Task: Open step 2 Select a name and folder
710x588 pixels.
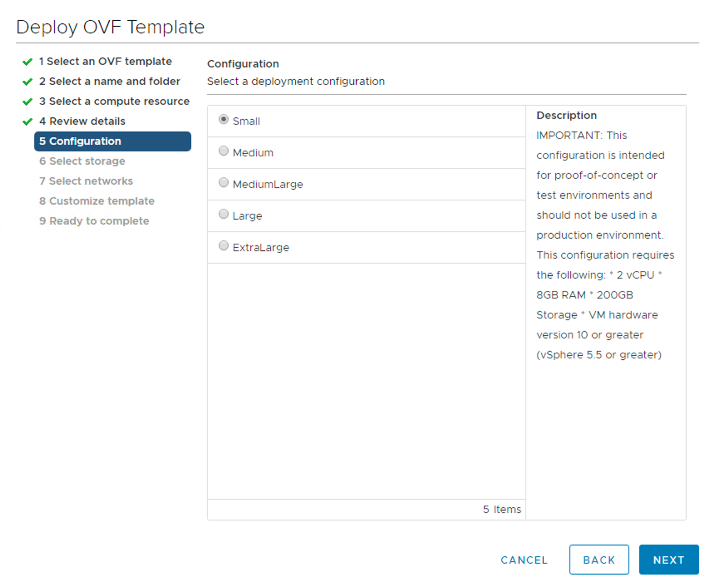Action: point(110,82)
